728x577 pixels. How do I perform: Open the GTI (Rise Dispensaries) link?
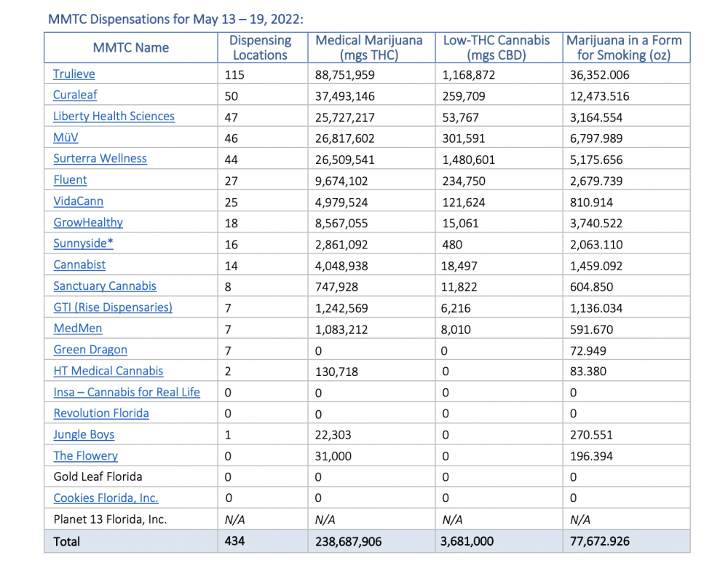113,307
